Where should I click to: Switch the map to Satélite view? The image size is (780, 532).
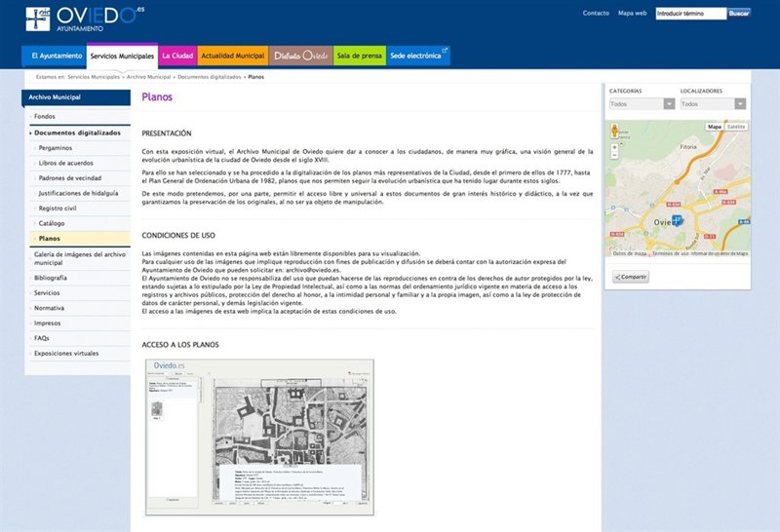[736, 127]
